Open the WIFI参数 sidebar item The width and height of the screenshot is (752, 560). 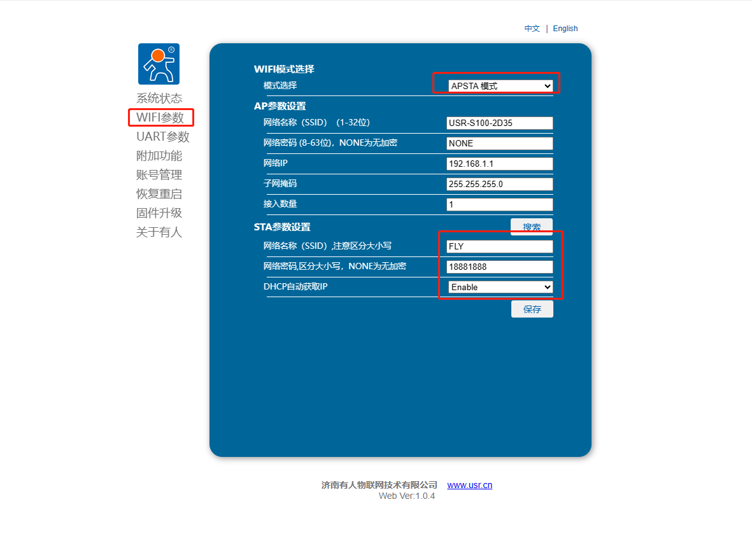click(160, 118)
